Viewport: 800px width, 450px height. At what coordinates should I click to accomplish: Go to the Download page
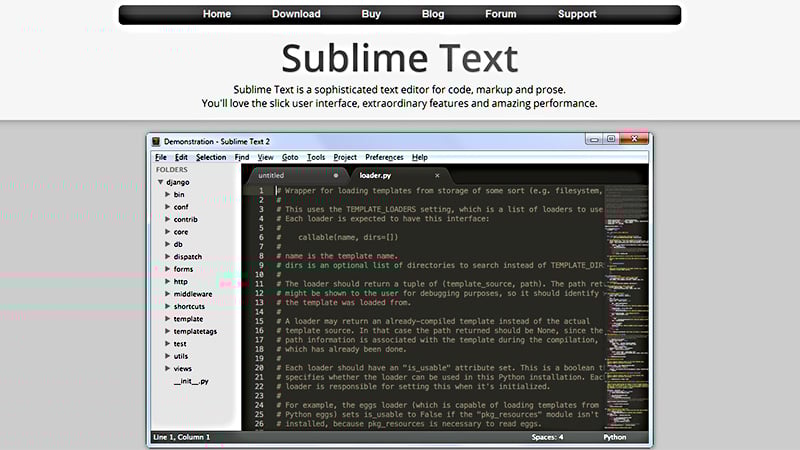coord(296,14)
